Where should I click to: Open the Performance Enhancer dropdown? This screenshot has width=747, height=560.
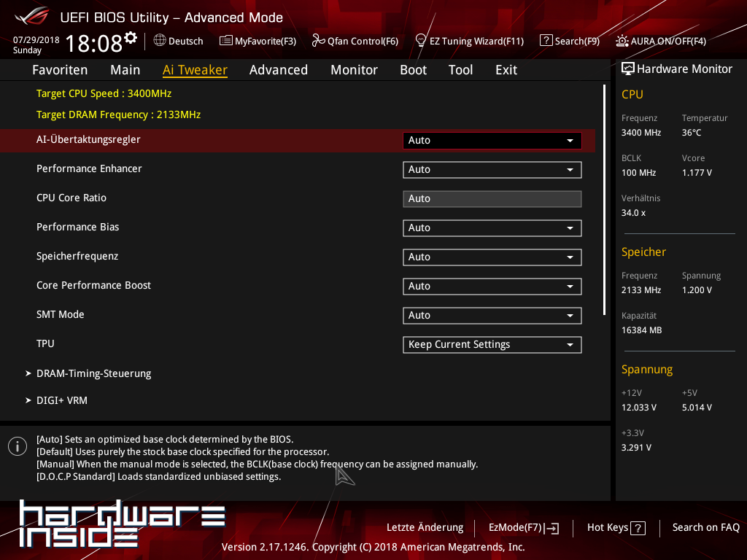tap(492, 169)
